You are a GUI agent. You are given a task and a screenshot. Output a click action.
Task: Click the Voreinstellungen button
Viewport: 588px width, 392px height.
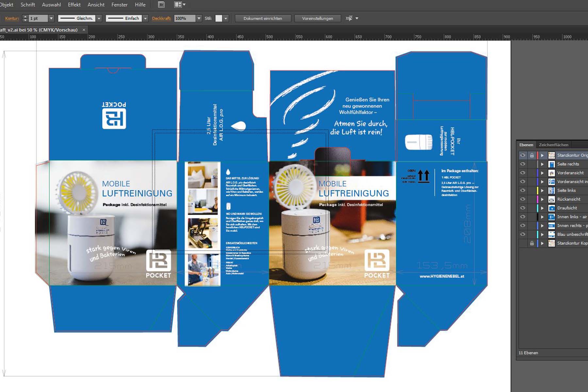click(x=318, y=18)
